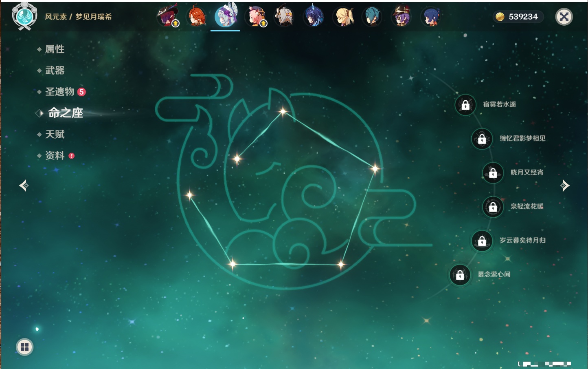Open the grid menu icon at bottom left

(x=25, y=347)
